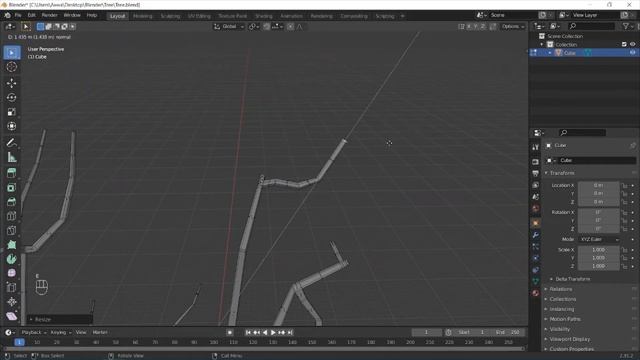This screenshot has height=360, width=640.
Task: Hide the Collection with eye icon
Action: click(633, 44)
